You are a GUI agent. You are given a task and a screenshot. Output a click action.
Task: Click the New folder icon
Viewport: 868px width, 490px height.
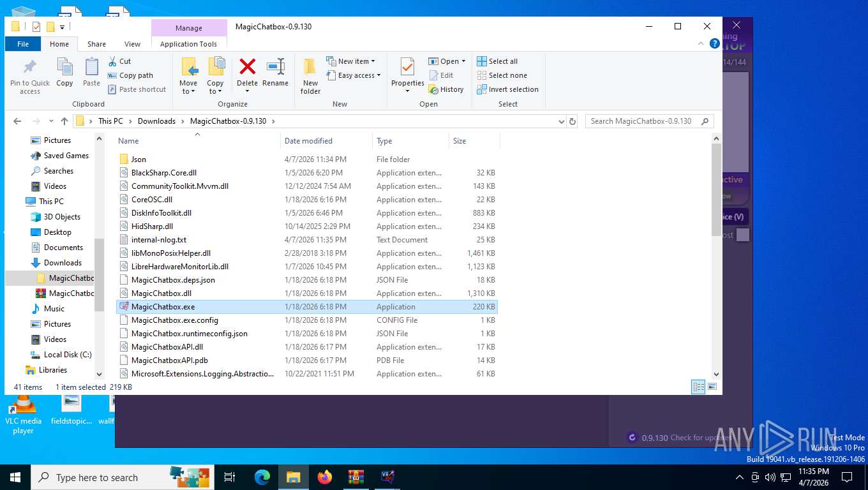(310, 66)
